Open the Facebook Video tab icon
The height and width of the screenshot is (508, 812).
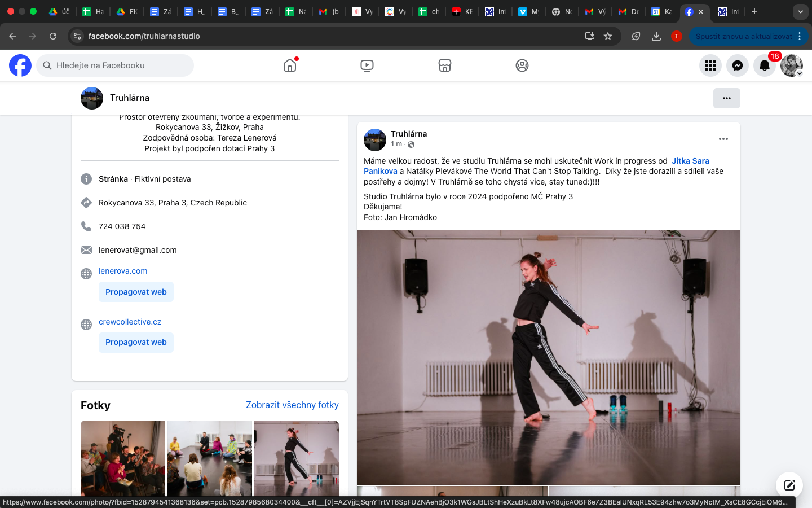click(367, 65)
